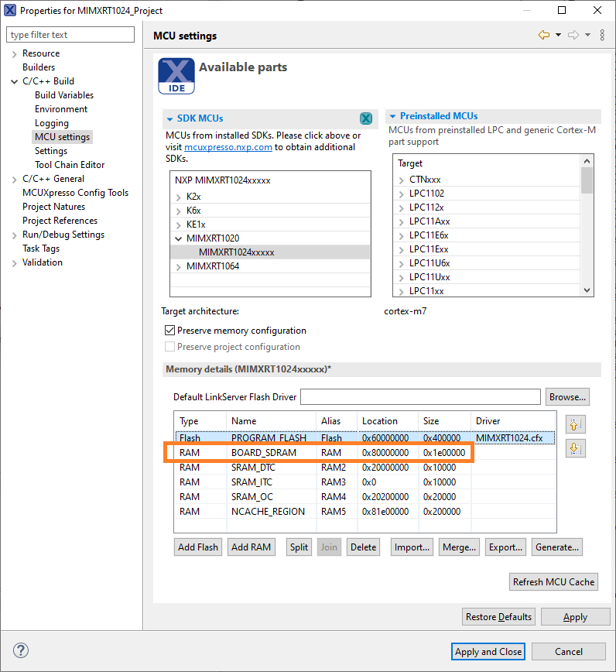Screen dimensions: 616x672
Task: Collapse the Preinstalled MCUs section
Action: click(x=392, y=116)
